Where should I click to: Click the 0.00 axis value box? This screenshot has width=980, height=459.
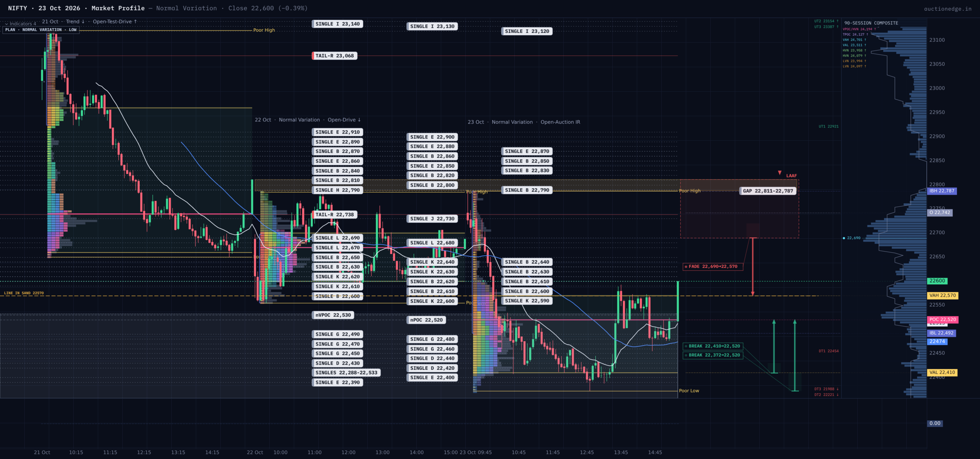point(935,423)
